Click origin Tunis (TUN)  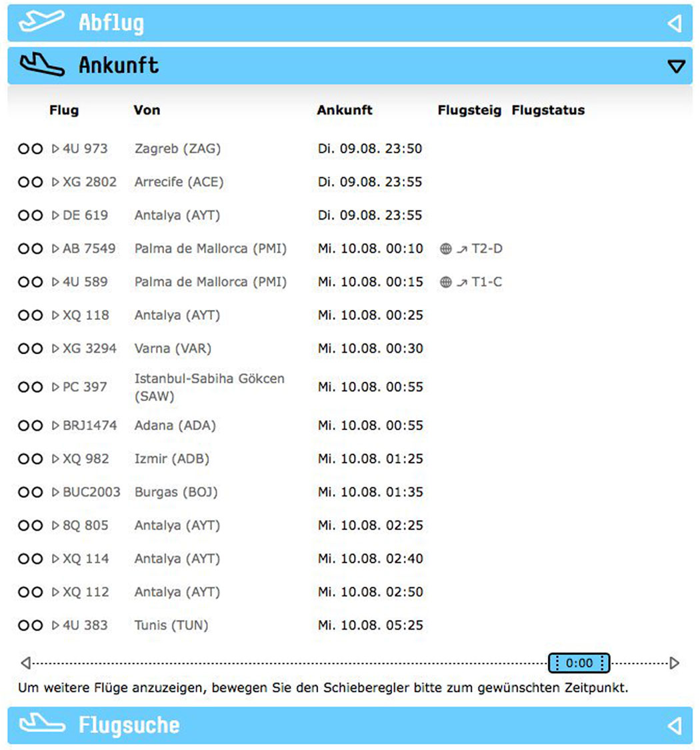tap(171, 625)
